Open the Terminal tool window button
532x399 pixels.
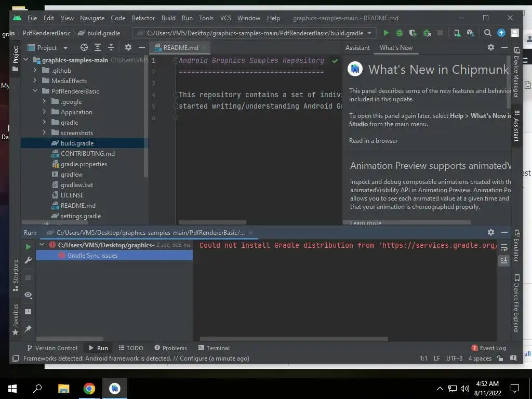click(214, 348)
